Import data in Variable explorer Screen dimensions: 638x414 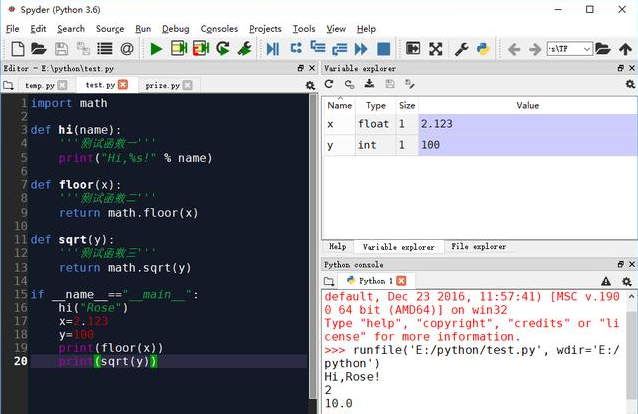[369, 83]
